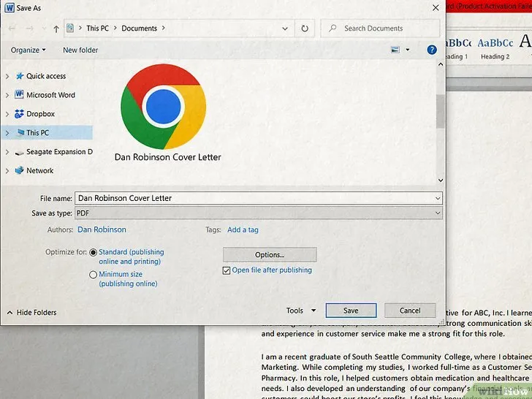Click the file list vertical scrollbar

pyautogui.click(x=440, y=110)
